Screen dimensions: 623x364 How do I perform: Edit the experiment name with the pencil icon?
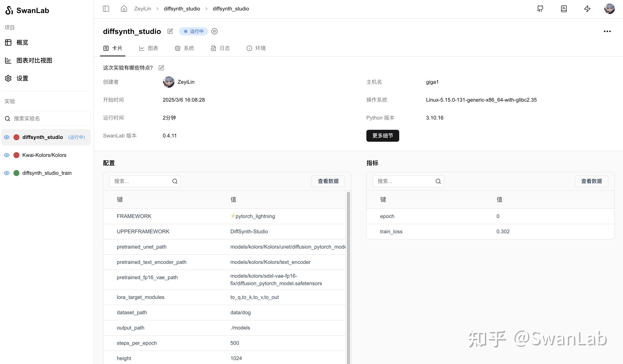(x=170, y=31)
